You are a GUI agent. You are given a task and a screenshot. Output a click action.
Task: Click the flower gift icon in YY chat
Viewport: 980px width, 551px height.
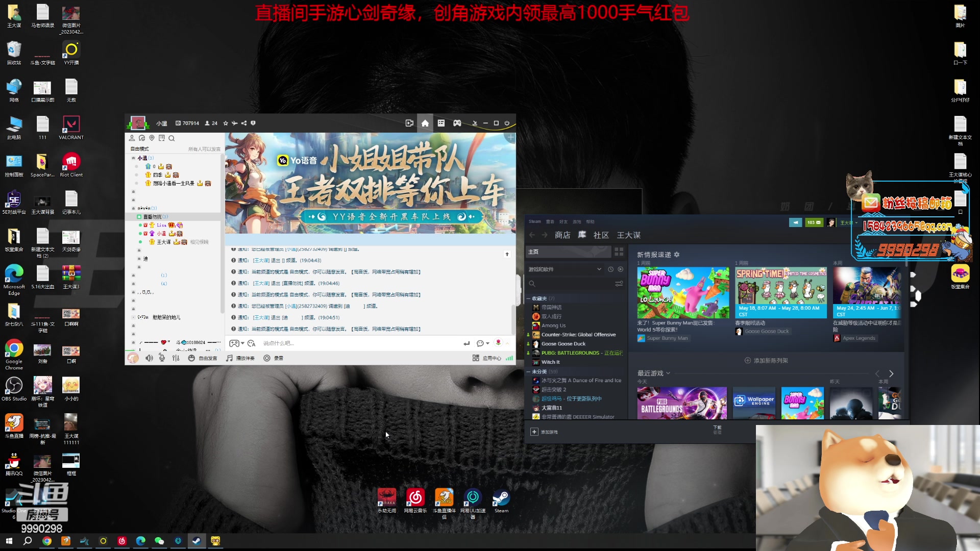[x=498, y=343]
